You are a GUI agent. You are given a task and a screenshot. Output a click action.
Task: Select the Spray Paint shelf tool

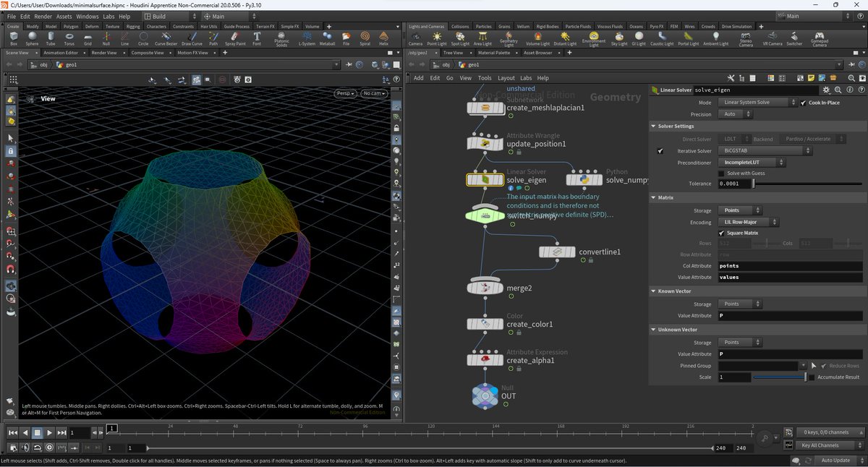(x=235, y=38)
